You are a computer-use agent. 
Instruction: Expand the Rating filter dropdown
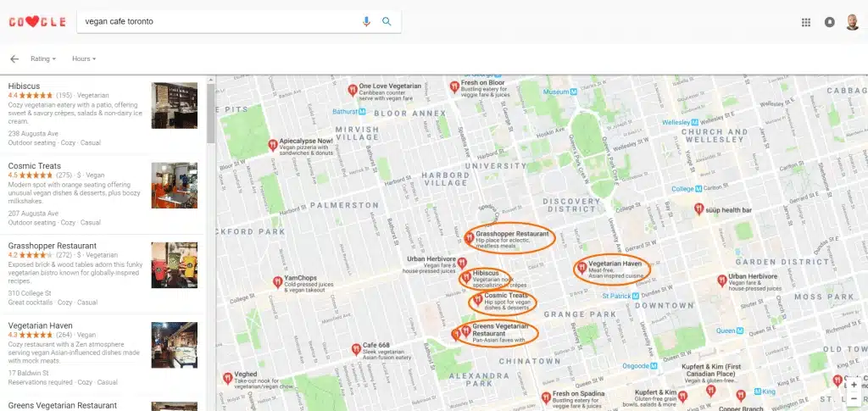coord(43,58)
